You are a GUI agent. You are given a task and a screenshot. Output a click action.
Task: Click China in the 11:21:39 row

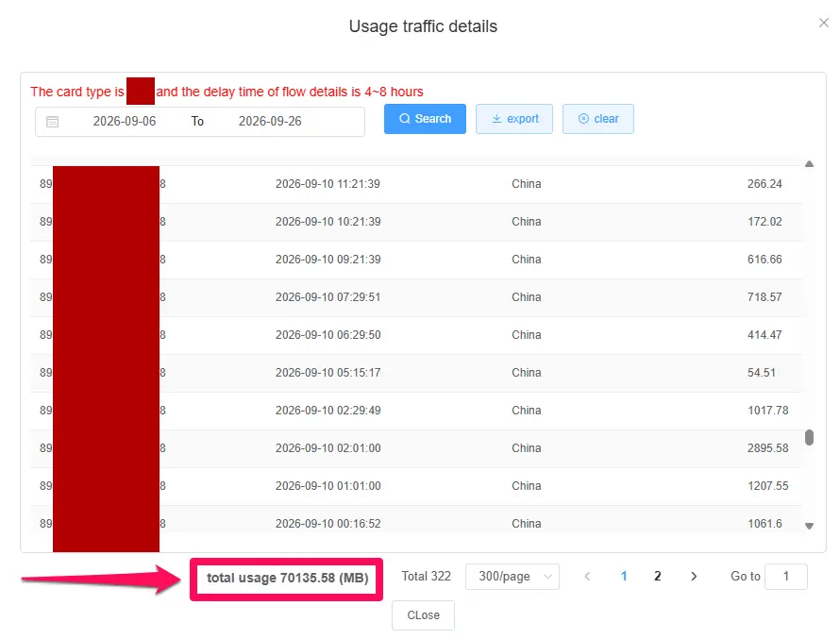pyautogui.click(x=526, y=184)
